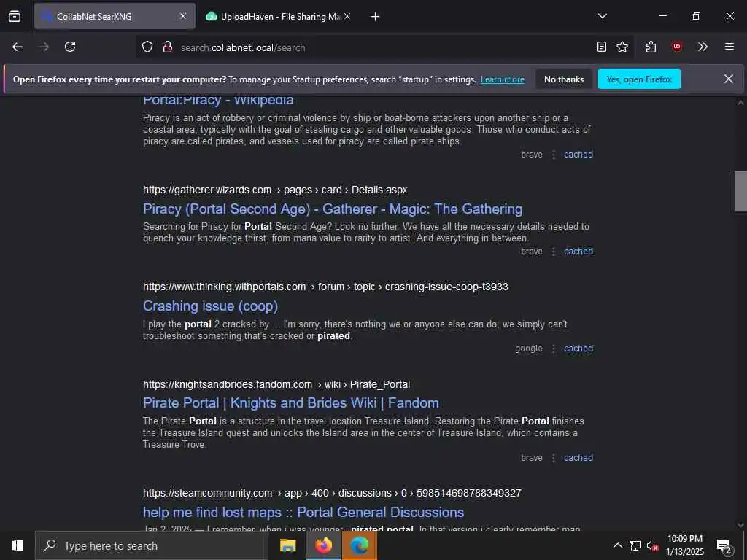Go back to previous page

(x=18, y=47)
